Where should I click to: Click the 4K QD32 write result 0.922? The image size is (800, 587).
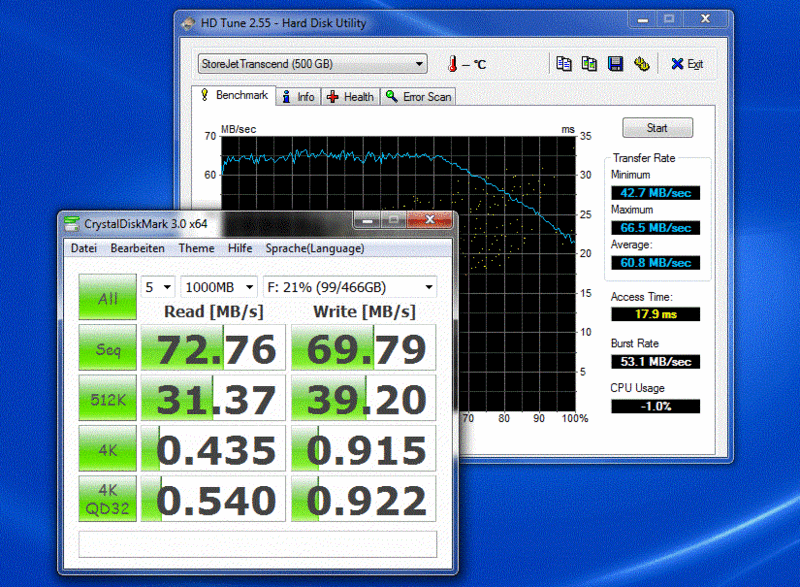pos(363,499)
